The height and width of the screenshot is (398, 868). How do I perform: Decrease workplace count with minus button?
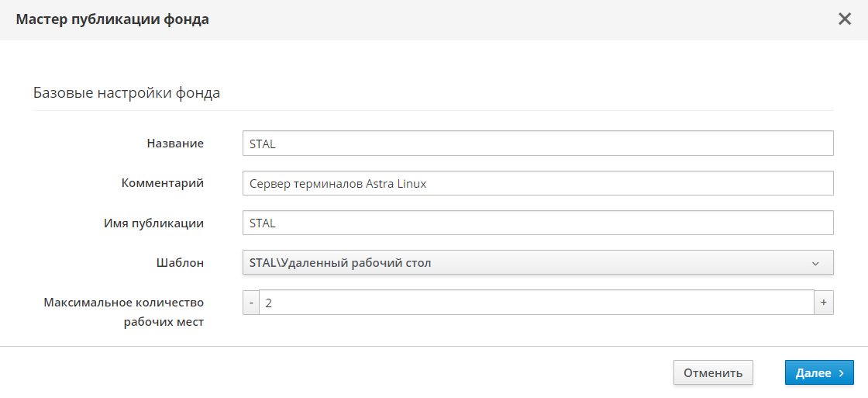[x=251, y=303]
